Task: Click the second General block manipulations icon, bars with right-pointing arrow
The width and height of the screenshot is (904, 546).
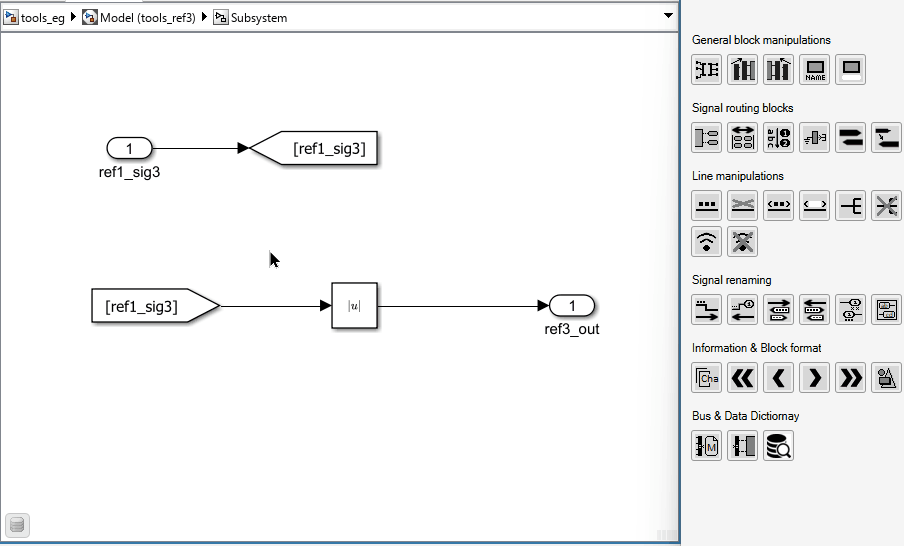Action: [743, 70]
